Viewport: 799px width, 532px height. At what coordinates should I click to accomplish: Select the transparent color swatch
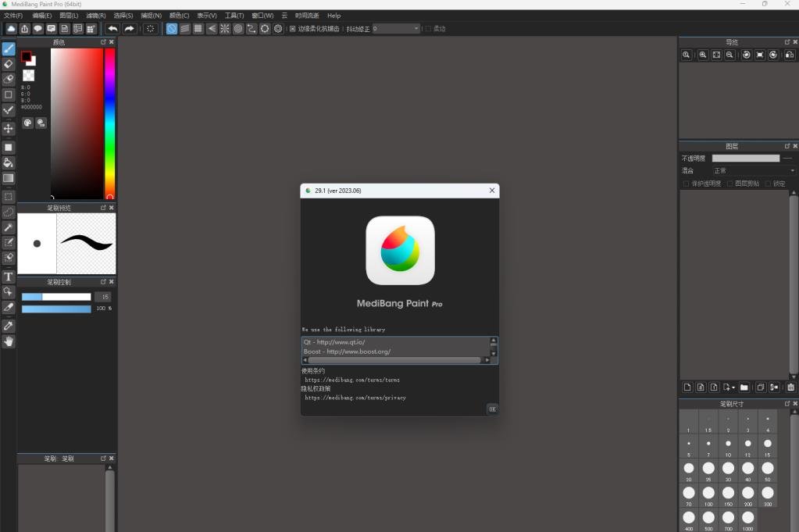click(29, 76)
